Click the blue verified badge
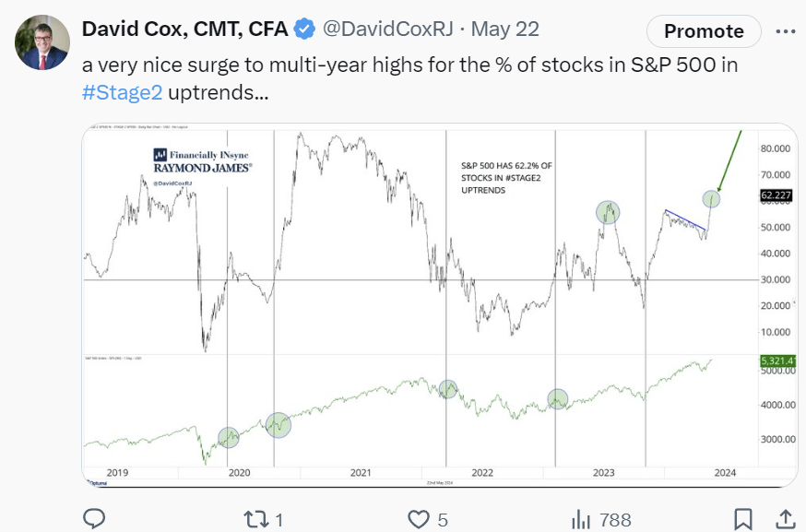Screen dimensions: 806x532 point(304,30)
